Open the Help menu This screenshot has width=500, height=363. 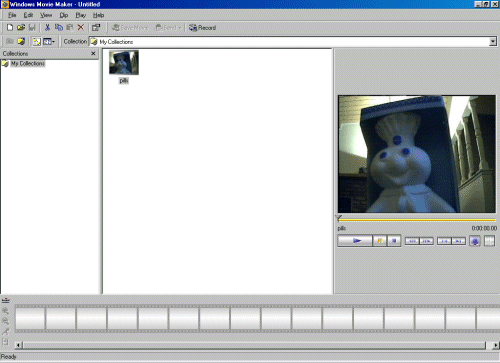point(98,15)
